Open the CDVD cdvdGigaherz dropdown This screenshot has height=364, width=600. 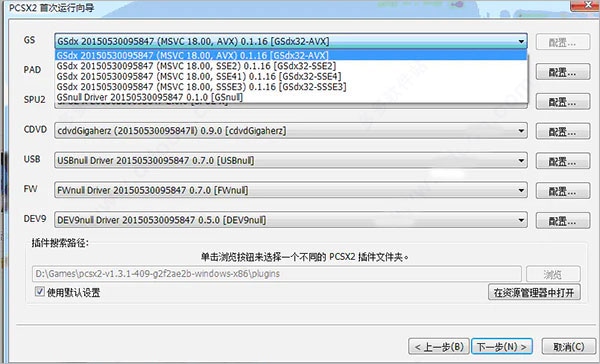[291, 131]
